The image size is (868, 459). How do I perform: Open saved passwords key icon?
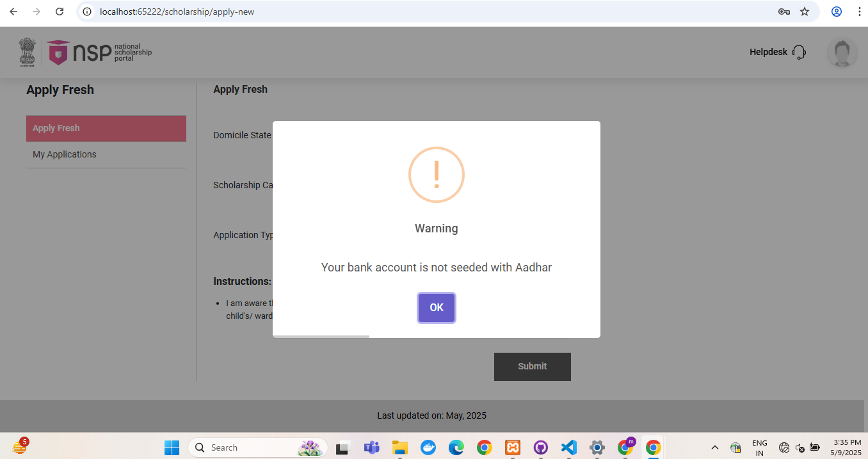[x=784, y=12]
